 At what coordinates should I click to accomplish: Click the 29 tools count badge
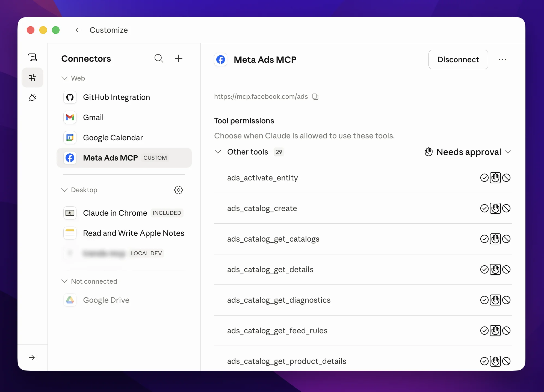pyautogui.click(x=279, y=152)
